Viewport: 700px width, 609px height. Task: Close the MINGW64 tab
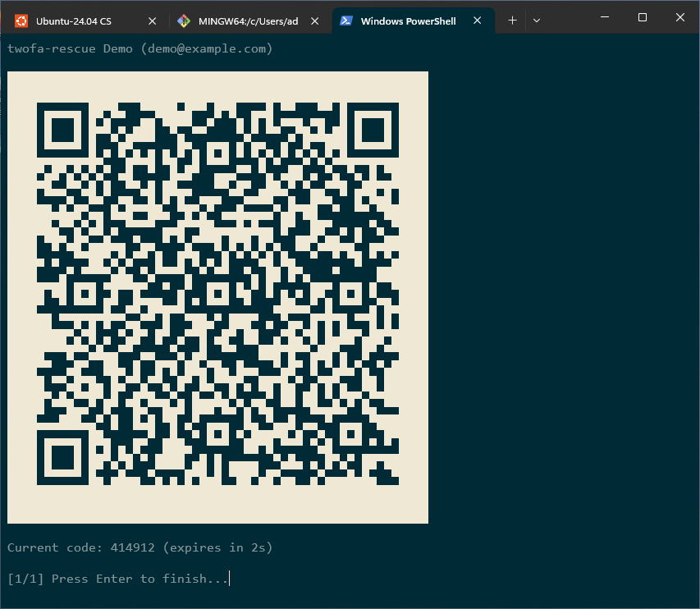315,21
